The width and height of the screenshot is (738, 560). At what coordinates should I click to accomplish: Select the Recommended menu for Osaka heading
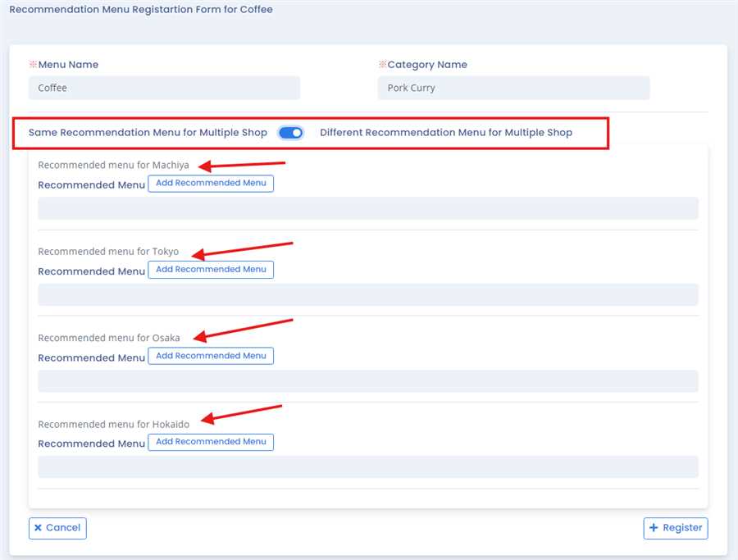(x=109, y=338)
